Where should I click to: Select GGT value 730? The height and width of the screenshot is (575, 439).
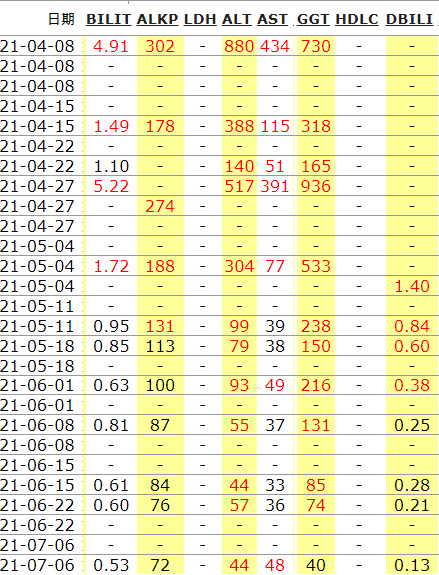316,47
